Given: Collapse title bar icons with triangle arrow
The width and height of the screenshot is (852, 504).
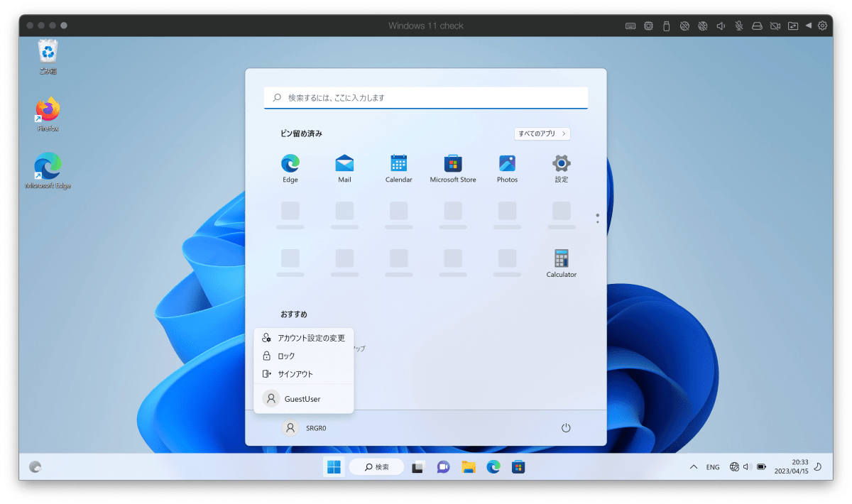Looking at the screenshot, I should tap(809, 26).
